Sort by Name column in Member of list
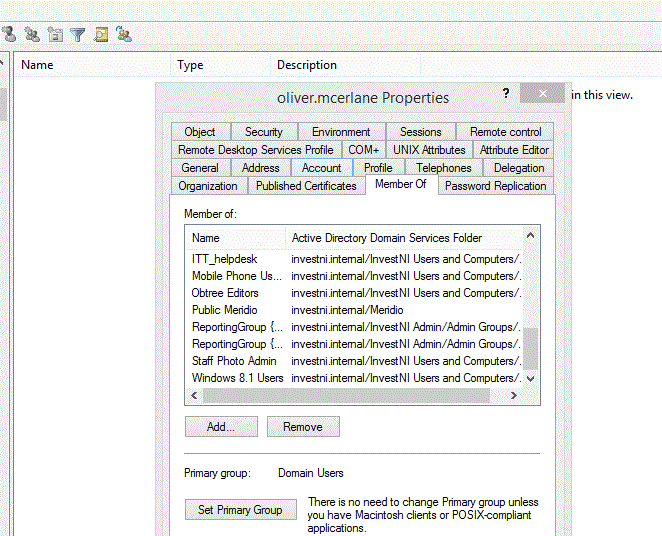Screen dimensions: 662x536 point(236,238)
